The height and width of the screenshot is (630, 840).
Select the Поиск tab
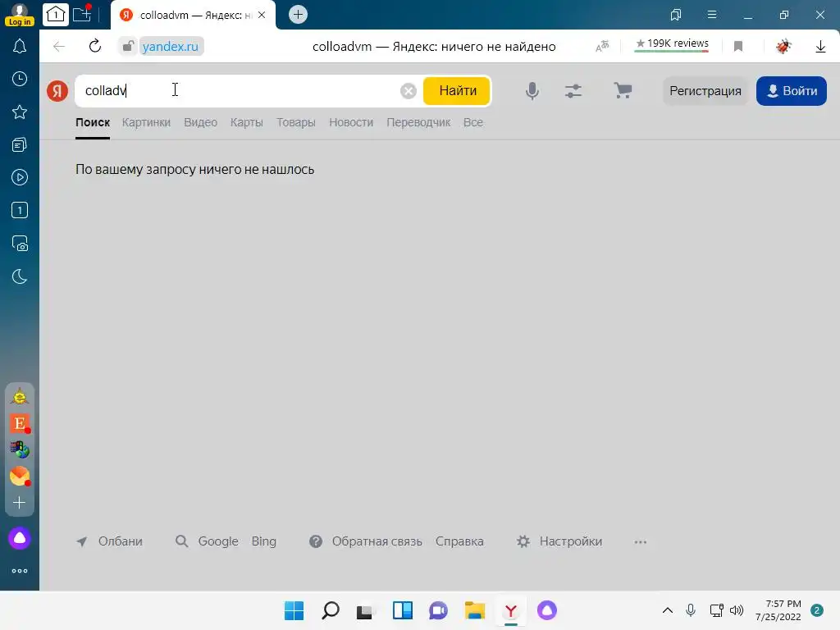(x=93, y=123)
